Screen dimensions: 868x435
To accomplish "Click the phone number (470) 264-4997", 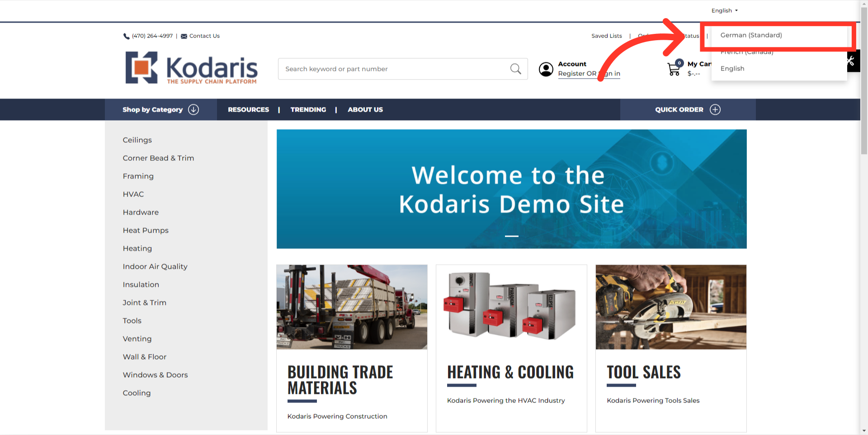I will coord(152,36).
